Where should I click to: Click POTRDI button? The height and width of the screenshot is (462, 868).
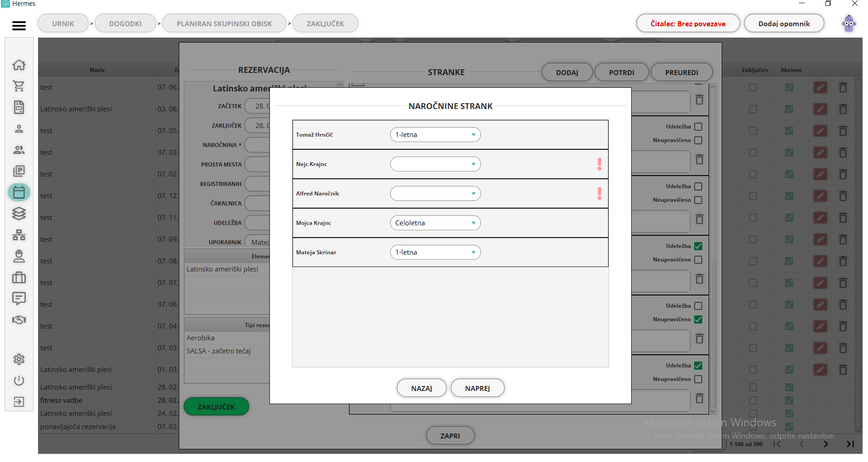(x=621, y=72)
